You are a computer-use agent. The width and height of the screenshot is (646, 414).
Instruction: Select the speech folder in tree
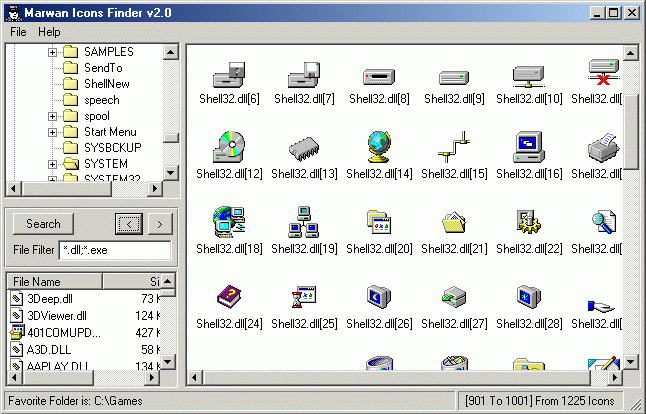point(102,100)
